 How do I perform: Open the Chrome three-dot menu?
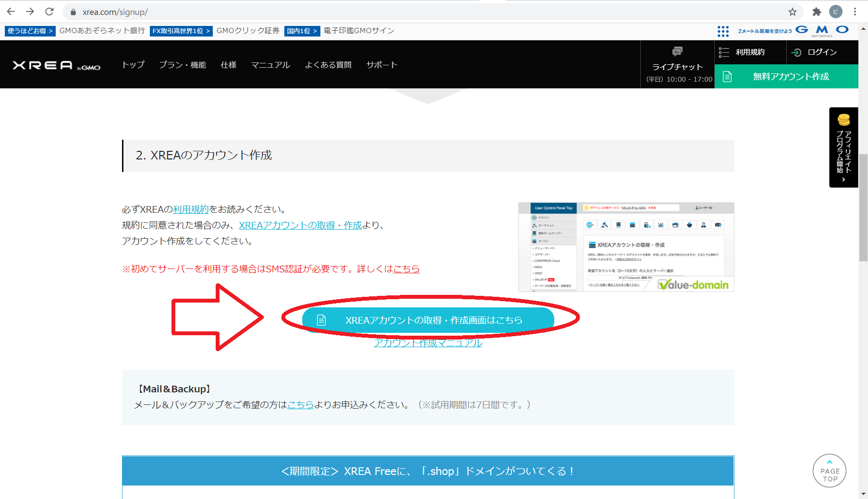coord(855,12)
